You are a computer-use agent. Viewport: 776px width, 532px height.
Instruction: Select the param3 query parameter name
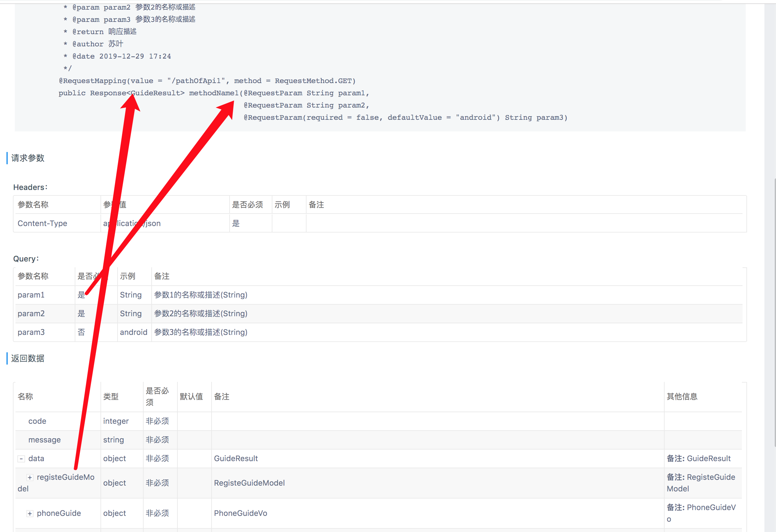coord(31,332)
